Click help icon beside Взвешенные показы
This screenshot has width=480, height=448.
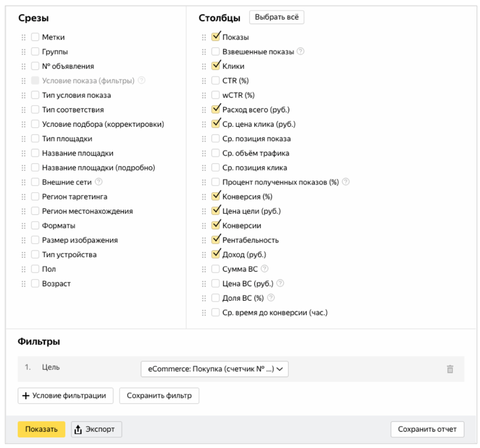(x=301, y=51)
